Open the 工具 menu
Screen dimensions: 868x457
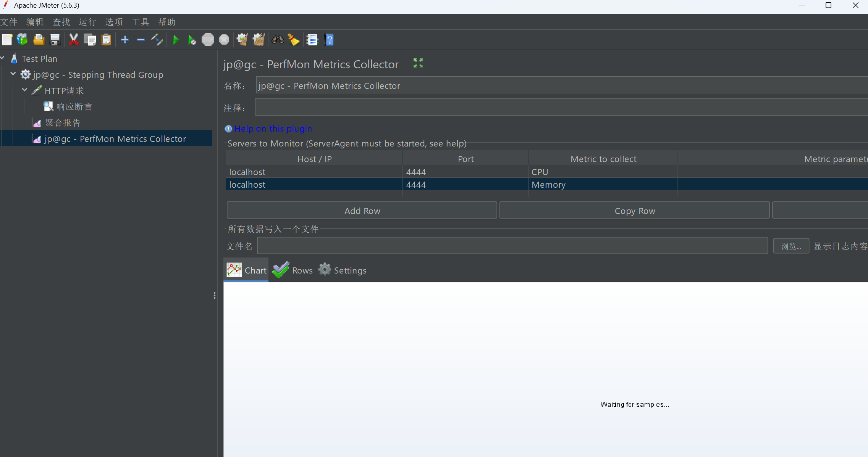click(x=140, y=22)
